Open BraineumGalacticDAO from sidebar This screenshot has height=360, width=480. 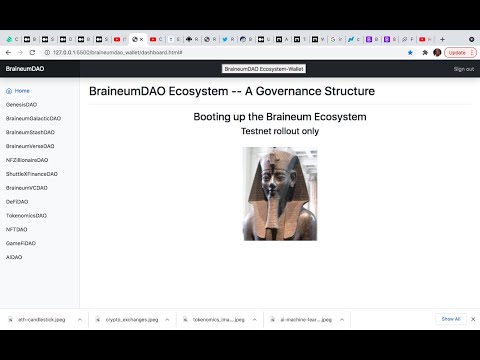[33, 118]
